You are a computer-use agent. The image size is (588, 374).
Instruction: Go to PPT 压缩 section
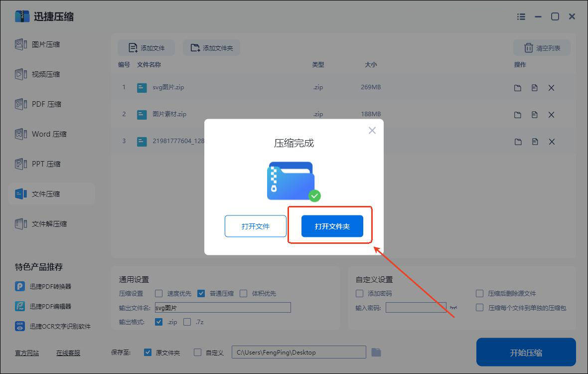click(46, 164)
